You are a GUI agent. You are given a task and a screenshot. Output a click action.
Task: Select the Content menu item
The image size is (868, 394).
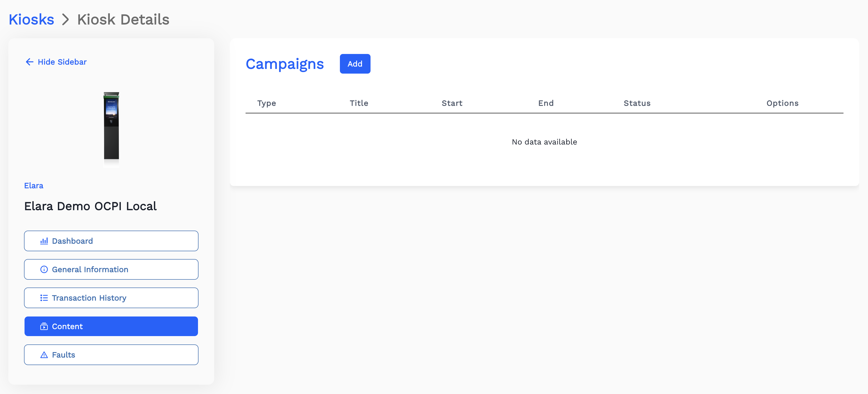pos(111,326)
